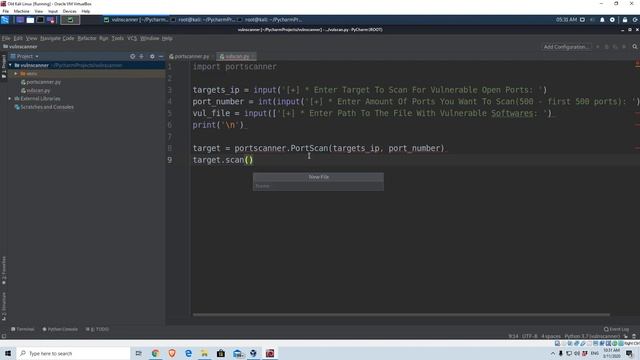The height and width of the screenshot is (360, 640).
Task: Click the Windows search box
Action: tap(73, 353)
